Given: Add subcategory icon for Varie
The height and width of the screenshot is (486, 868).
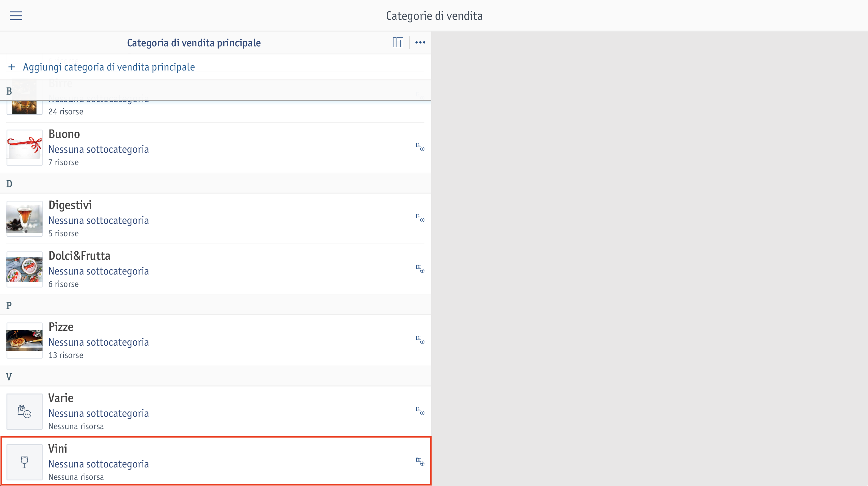Looking at the screenshot, I should (x=420, y=411).
